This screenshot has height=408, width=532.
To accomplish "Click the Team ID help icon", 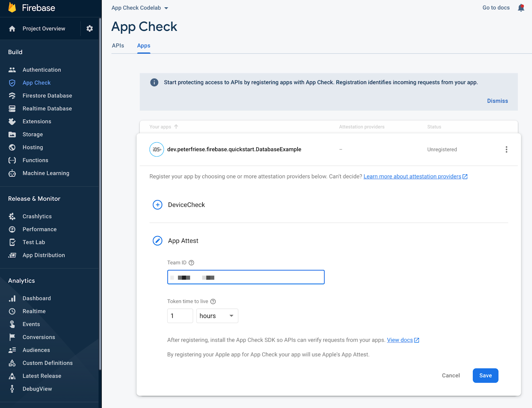I will (x=192, y=263).
